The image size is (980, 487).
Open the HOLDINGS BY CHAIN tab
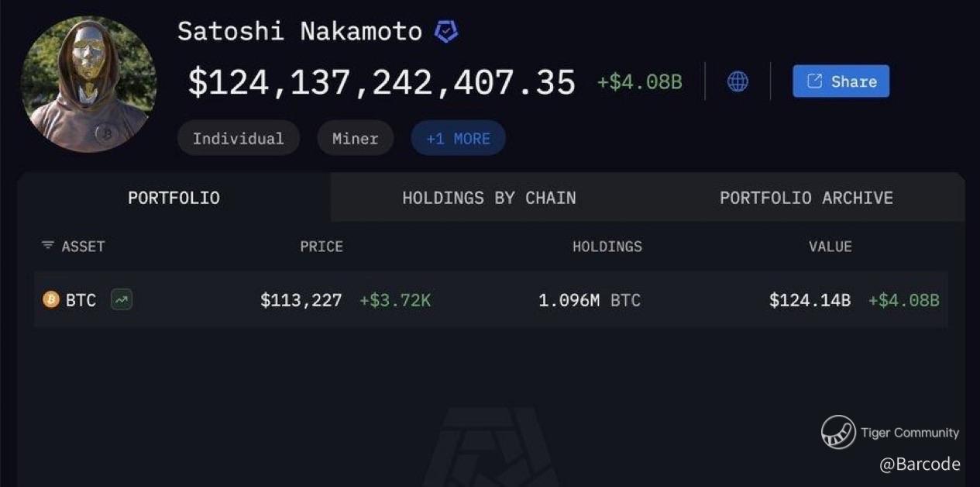(x=489, y=198)
